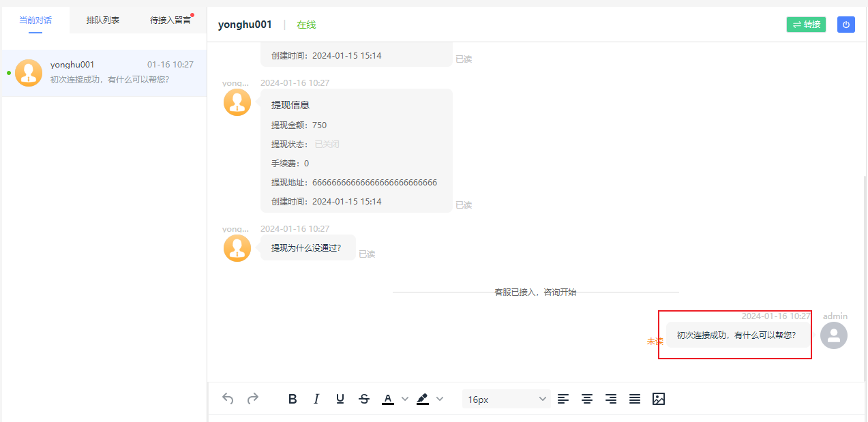The height and width of the screenshot is (422, 868).
Task: Click the 未读 unread status label
Action: [655, 341]
